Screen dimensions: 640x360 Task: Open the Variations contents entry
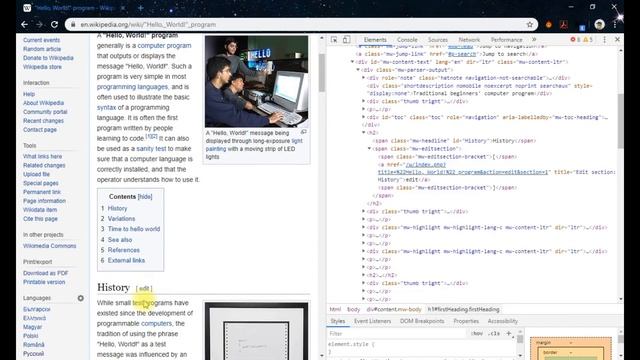[121, 219]
